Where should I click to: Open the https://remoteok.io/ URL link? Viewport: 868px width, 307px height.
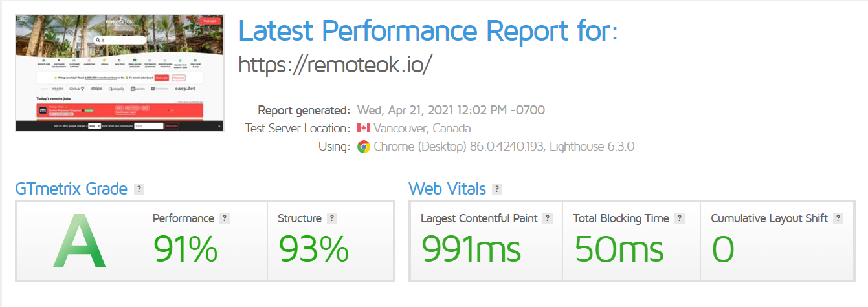tap(335, 65)
